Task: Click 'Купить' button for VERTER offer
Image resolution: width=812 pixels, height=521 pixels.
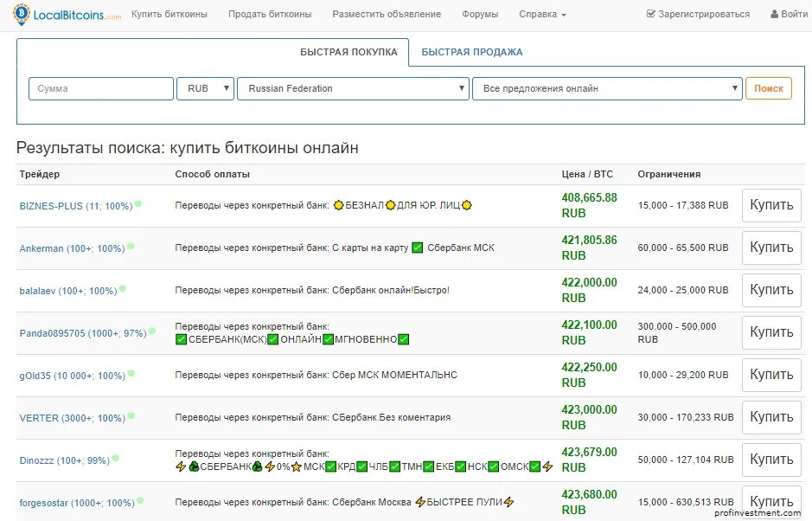Action: [x=771, y=417]
